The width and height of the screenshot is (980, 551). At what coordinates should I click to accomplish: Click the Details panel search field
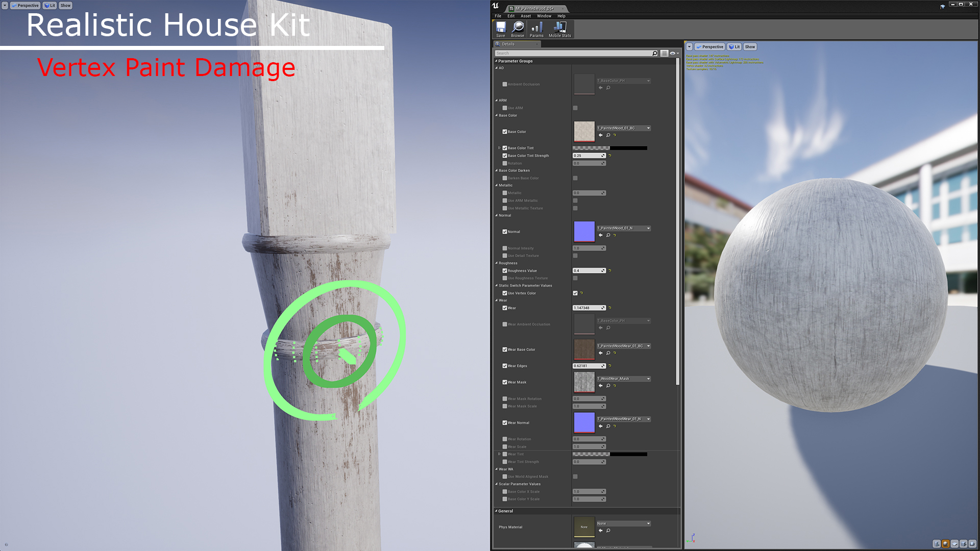(572, 53)
